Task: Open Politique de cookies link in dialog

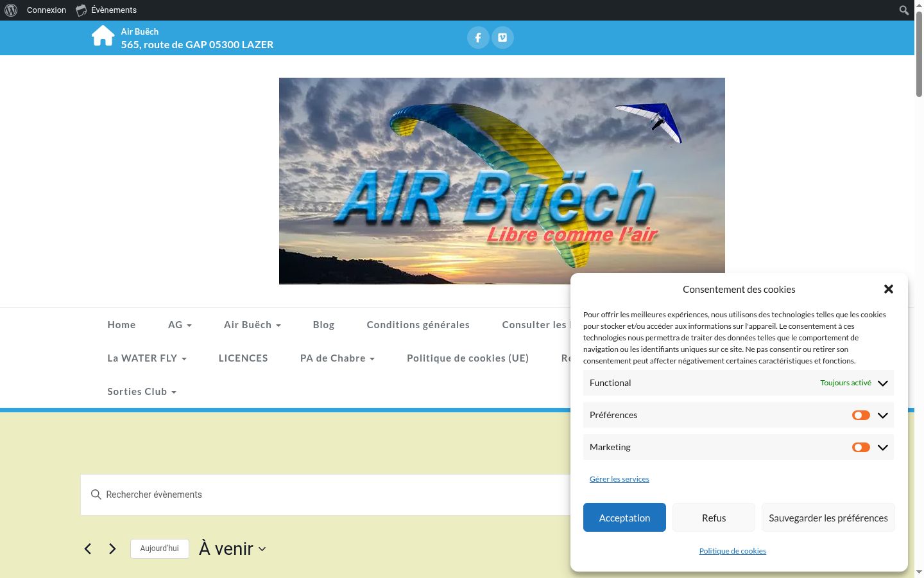Action: 733,551
